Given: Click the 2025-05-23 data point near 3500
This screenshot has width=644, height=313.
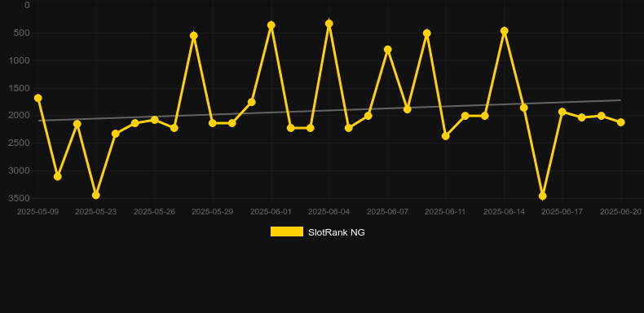Looking at the screenshot, I should click(95, 195).
